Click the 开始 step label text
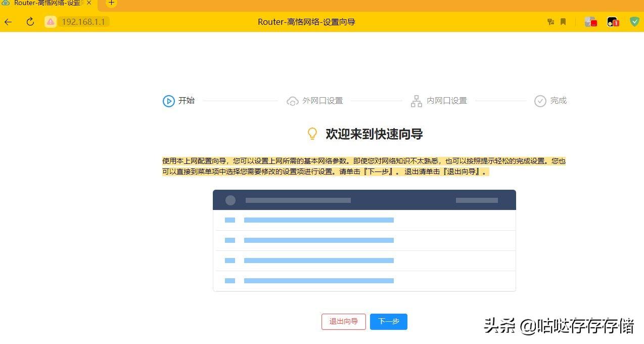644x344 pixels. 187,101
